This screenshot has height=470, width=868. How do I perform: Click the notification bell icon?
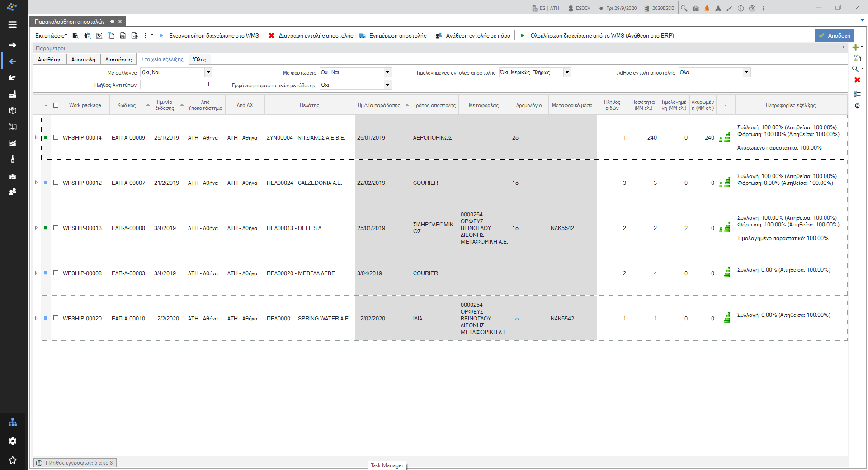[x=707, y=8]
